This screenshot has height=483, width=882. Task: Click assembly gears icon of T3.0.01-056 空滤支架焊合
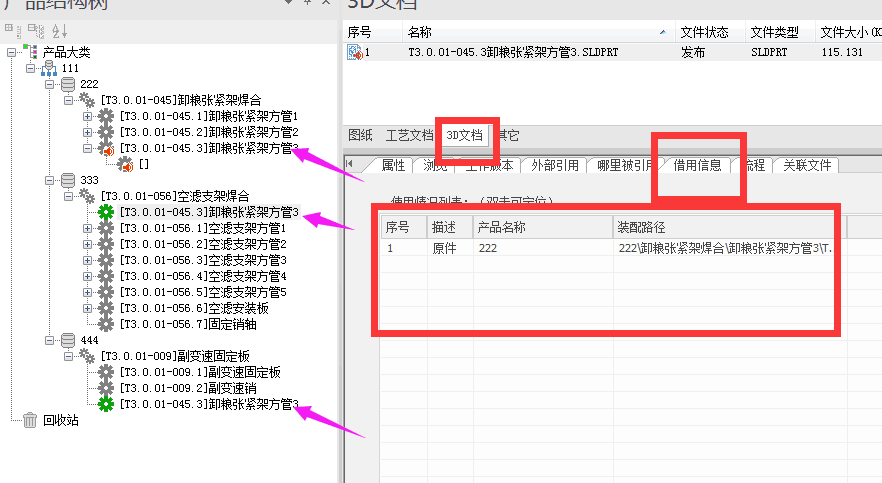click(x=87, y=196)
